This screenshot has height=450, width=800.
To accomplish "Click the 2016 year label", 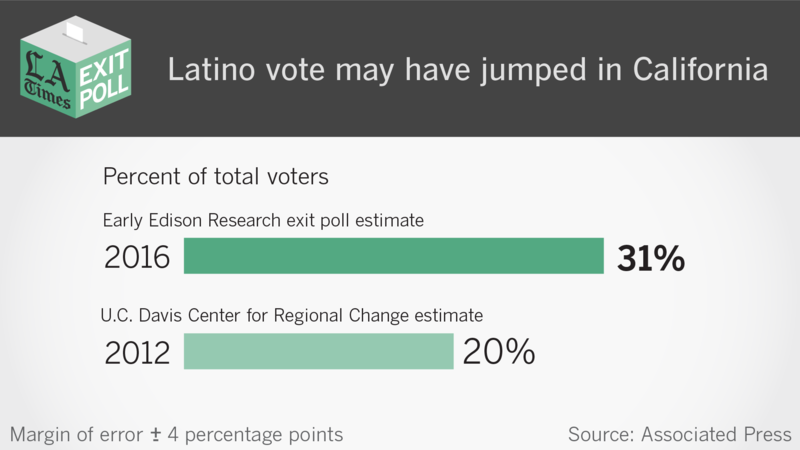I will (138, 258).
